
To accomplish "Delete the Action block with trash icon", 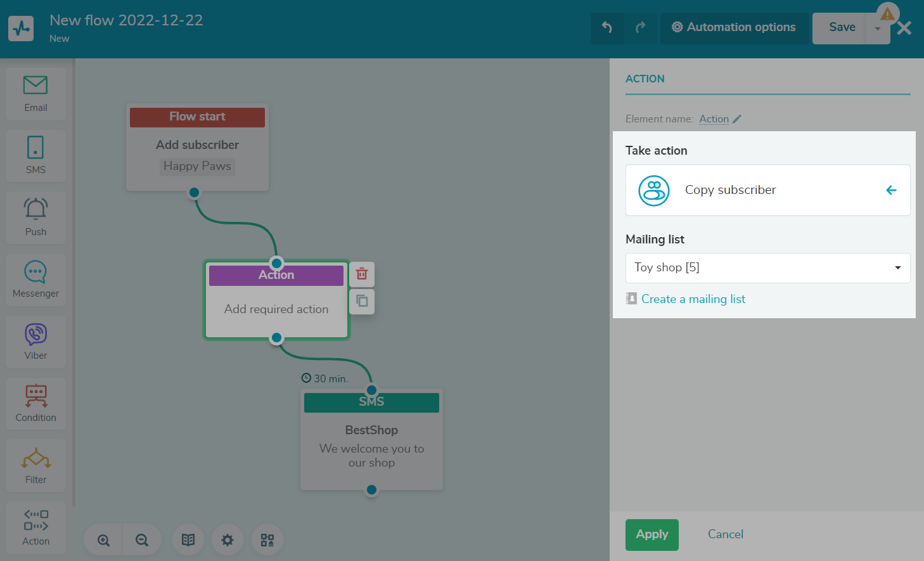I will click(x=362, y=274).
